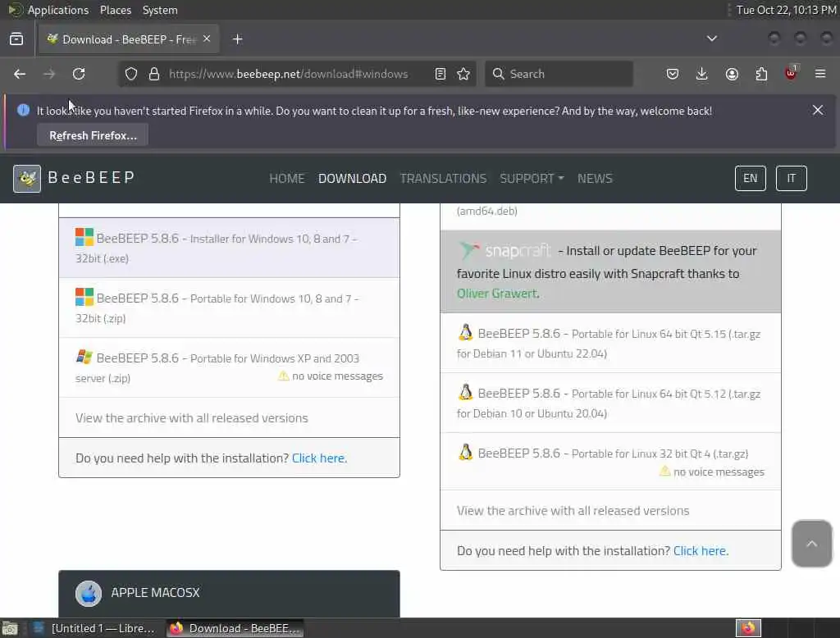Select the Download - BeeBEEP taskbar window
Screen dimensions: 840x638
pyautogui.click(x=235, y=628)
